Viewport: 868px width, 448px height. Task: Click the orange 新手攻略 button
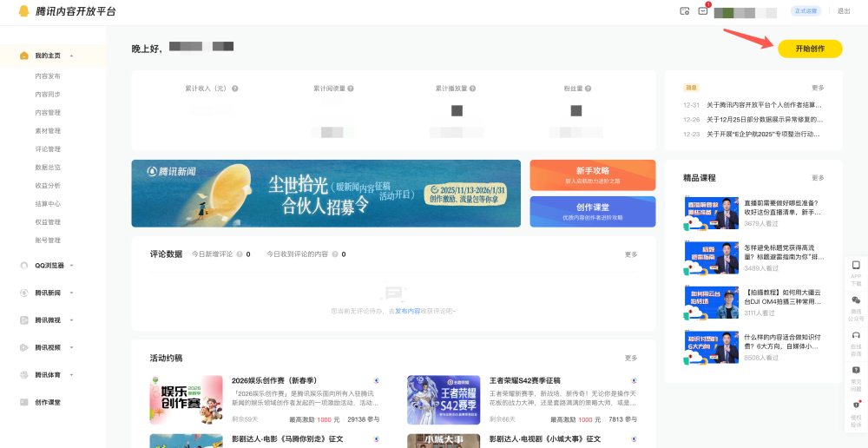592,175
